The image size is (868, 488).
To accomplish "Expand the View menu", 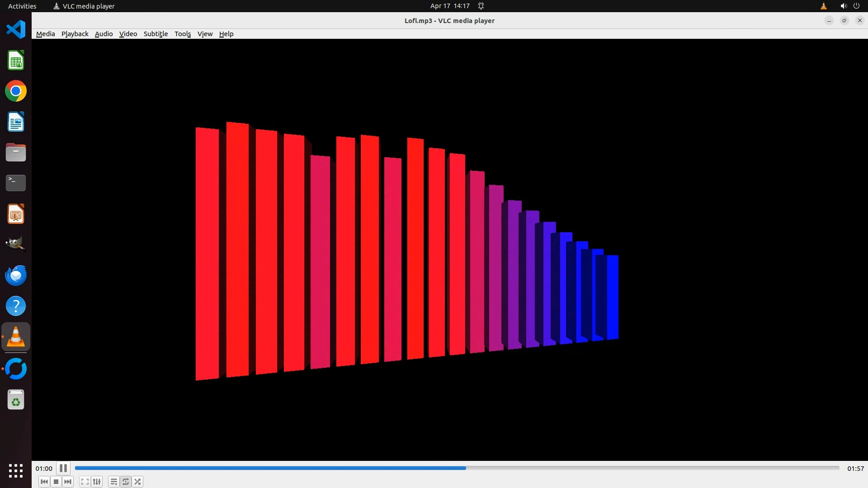I will [x=205, y=34].
